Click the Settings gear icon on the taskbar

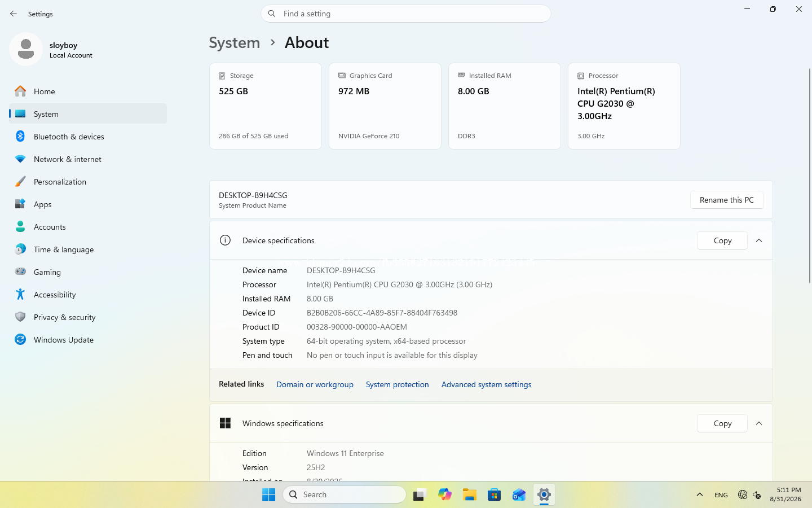pyautogui.click(x=544, y=494)
